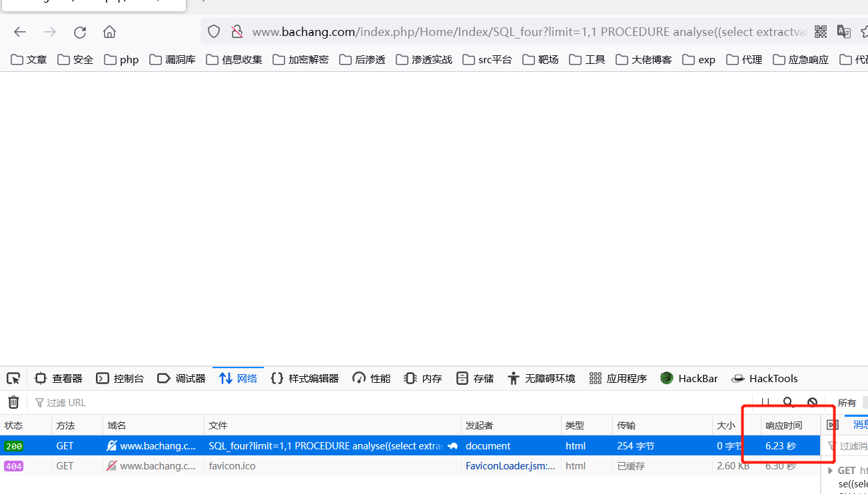Open the tracking protection shield icon
This screenshot has height=494, width=868.
click(214, 32)
